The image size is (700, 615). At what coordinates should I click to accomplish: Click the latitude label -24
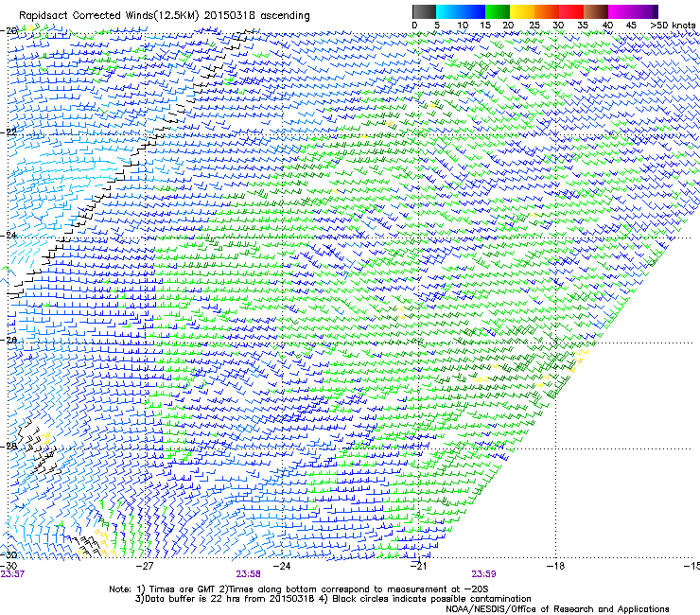tap(9, 236)
